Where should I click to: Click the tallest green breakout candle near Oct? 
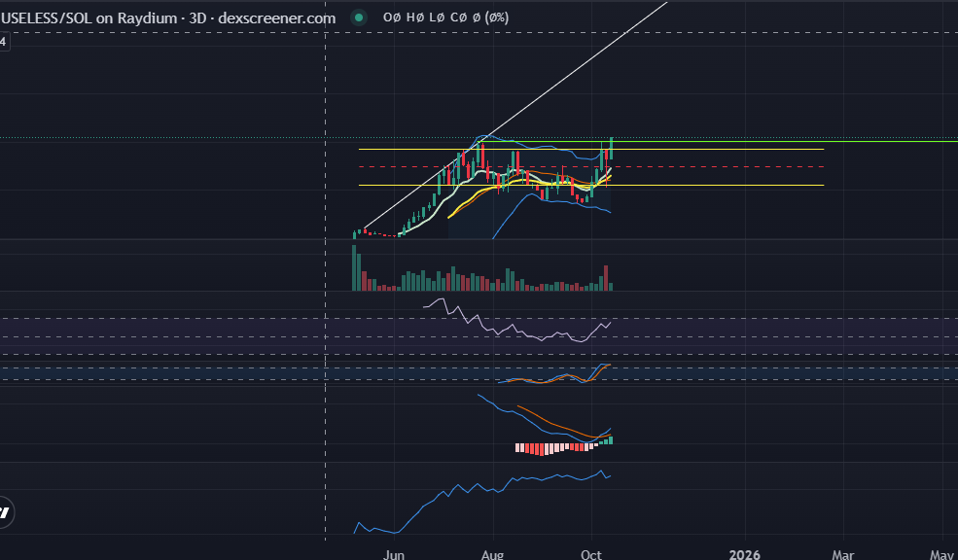click(611, 151)
